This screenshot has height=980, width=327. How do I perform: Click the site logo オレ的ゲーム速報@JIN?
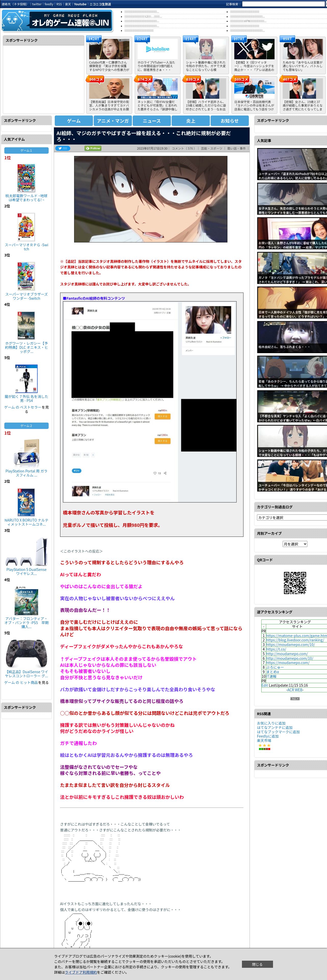(x=58, y=21)
